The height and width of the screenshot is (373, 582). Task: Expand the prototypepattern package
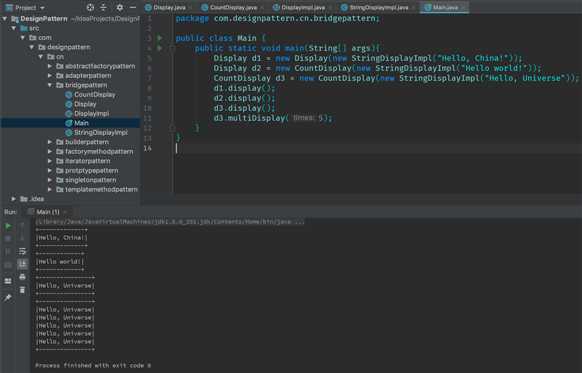(50, 170)
